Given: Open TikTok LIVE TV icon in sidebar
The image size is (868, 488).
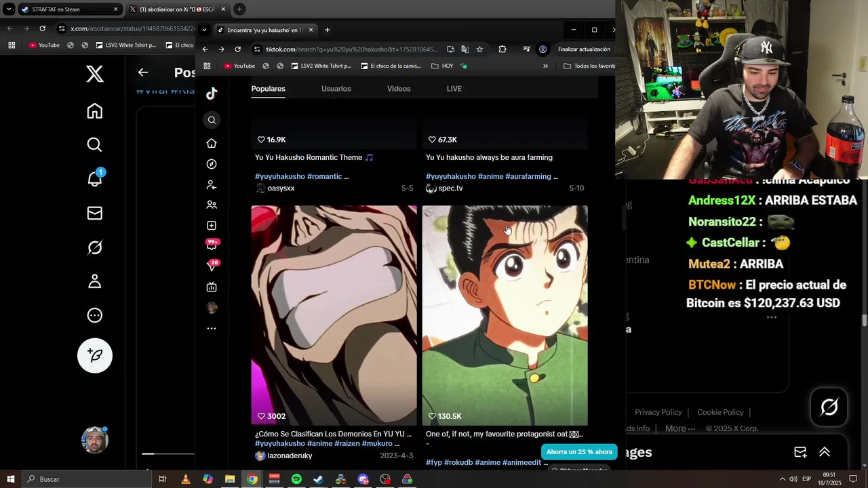Looking at the screenshot, I should (212, 287).
